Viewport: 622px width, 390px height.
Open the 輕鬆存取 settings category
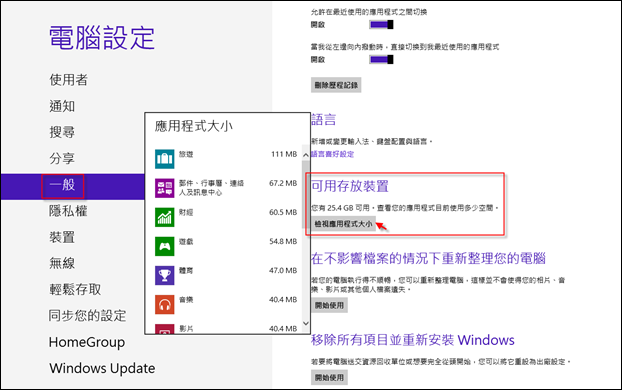tap(75, 289)
